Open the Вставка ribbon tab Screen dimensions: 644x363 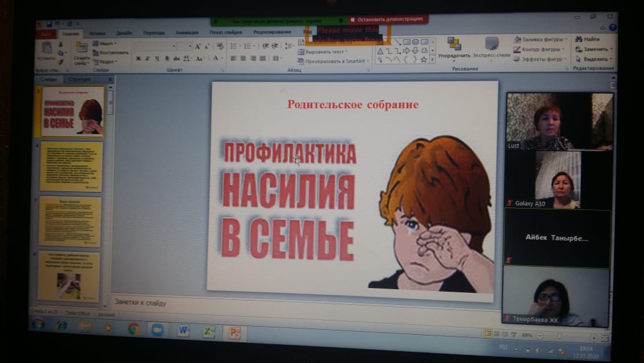(97, 33)
